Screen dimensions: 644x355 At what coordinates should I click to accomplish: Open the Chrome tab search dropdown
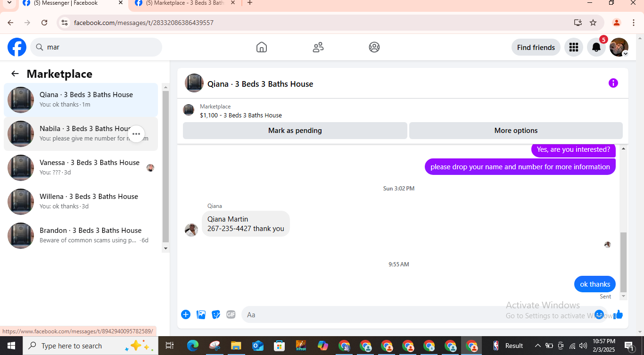coord(9,3)
